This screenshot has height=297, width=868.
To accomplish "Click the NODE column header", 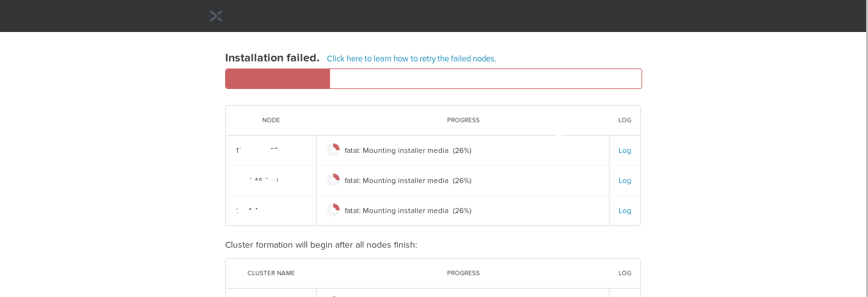I will (x=271, y=120).
